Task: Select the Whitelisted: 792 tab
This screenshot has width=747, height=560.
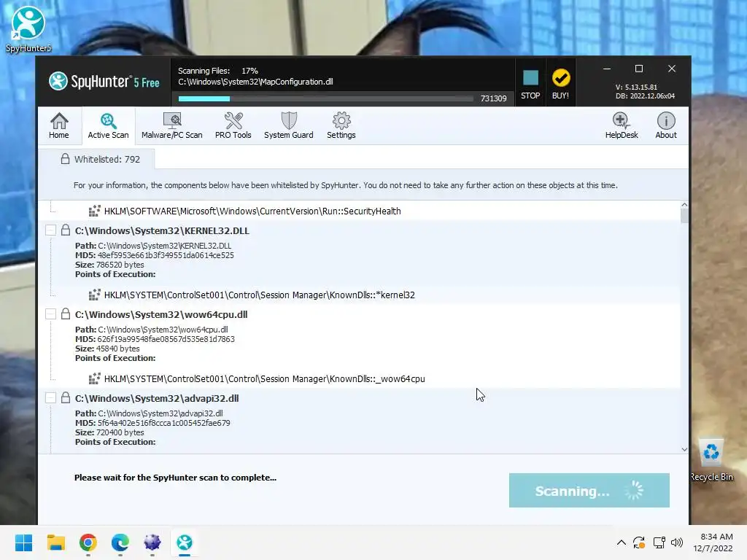Action: coord(97,159)
